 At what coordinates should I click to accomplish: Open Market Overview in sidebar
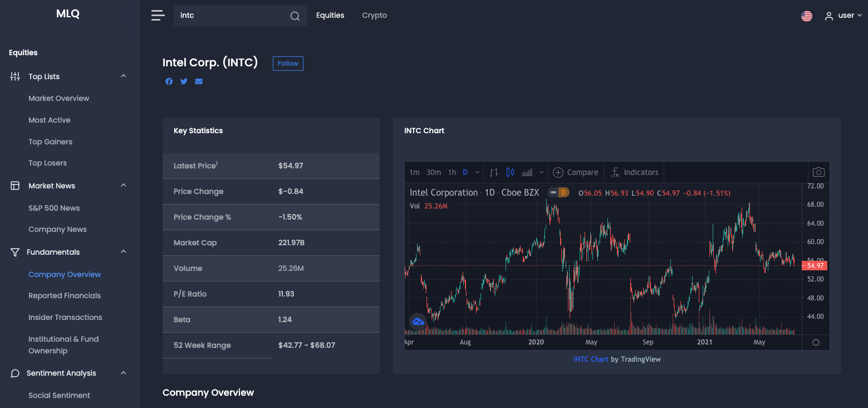pyautogui.click(x=59, y=98)
